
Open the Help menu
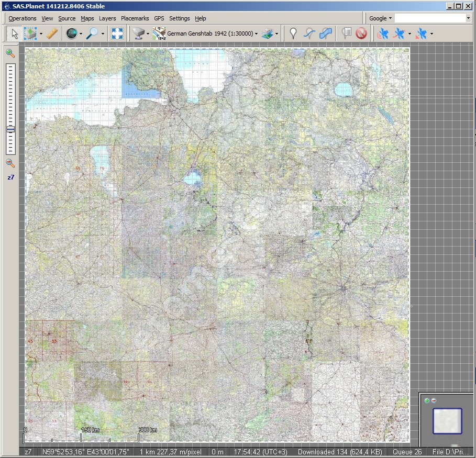pos(201,18)
